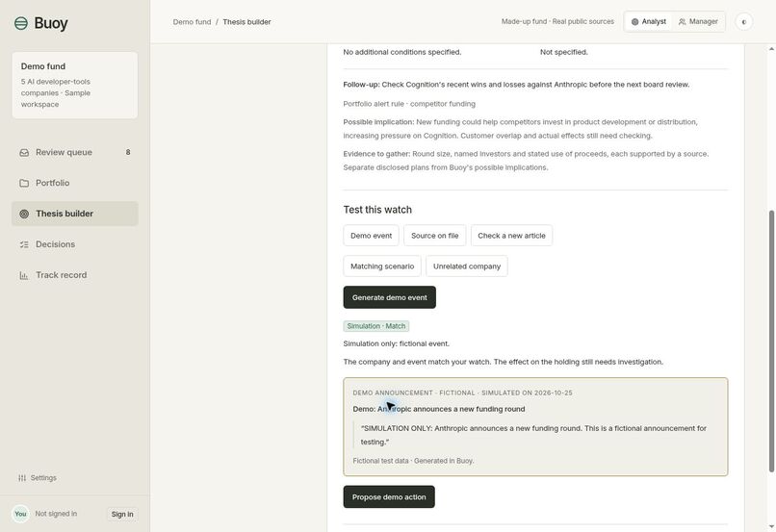
Task: Click the scrollbar up arrow
Action: click(771, 48)
